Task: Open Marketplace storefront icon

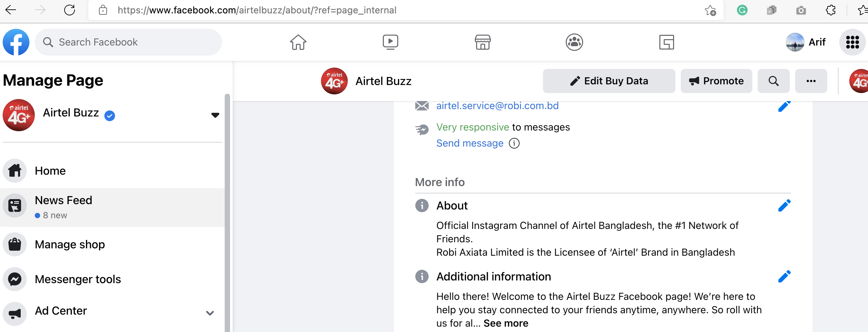Action: (482, 42)
